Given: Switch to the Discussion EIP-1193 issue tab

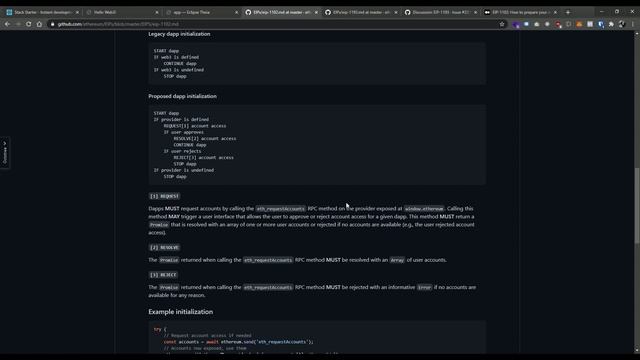Looking at the screenshot, I should tap(440, 12).
